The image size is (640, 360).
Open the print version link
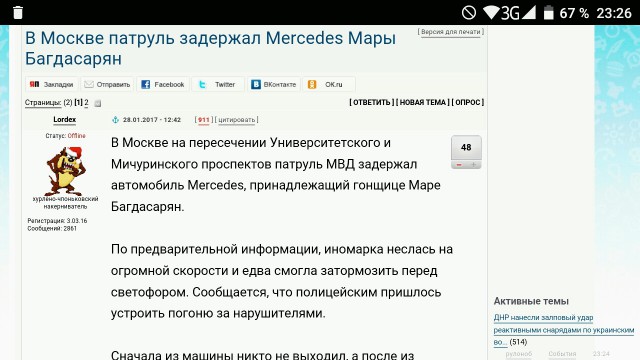pos(451,32)
